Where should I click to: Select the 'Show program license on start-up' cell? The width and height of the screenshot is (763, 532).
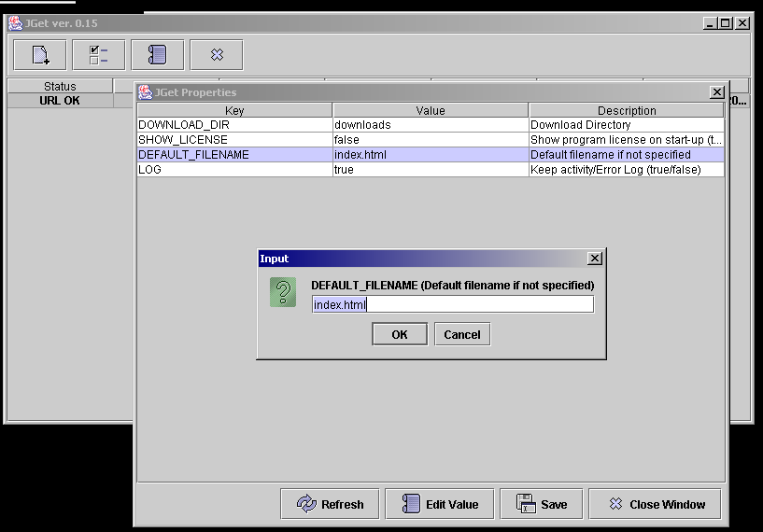pyautogui.click(x=627, y=140)
